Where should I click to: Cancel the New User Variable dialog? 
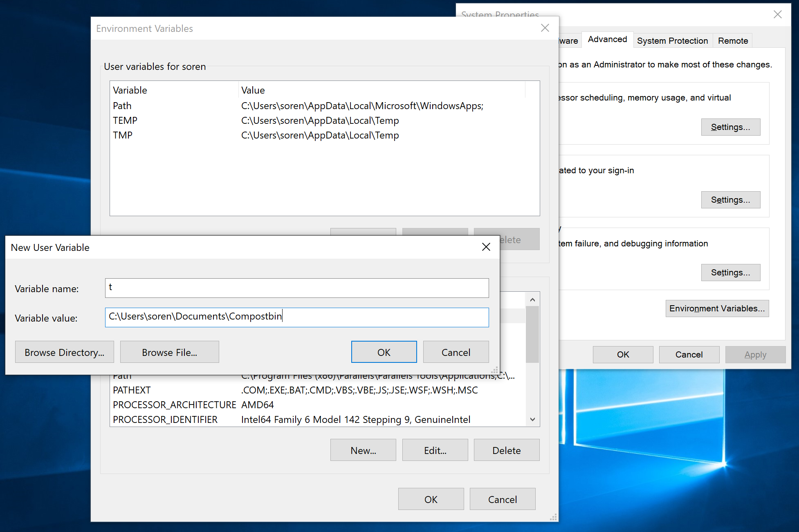tap(456, 352)
